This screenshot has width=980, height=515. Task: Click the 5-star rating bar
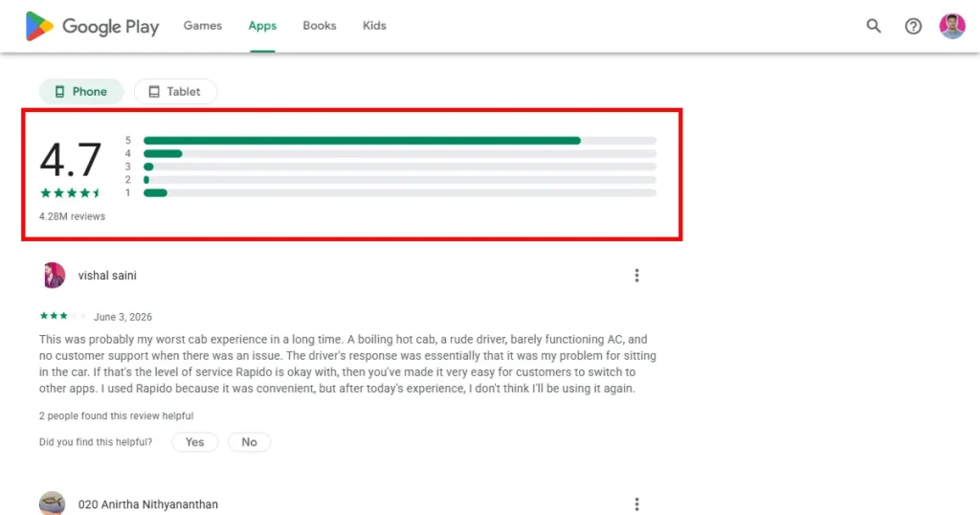tap(400, 141)
